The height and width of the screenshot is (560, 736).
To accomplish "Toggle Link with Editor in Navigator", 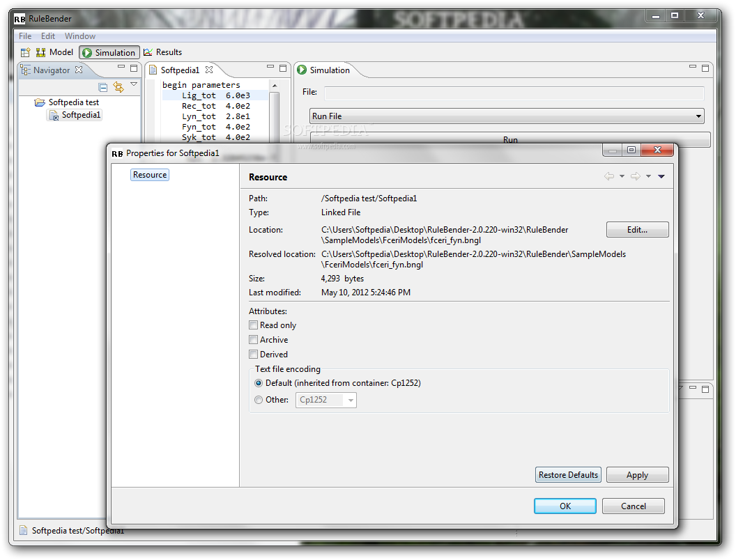I will [118, 87].
